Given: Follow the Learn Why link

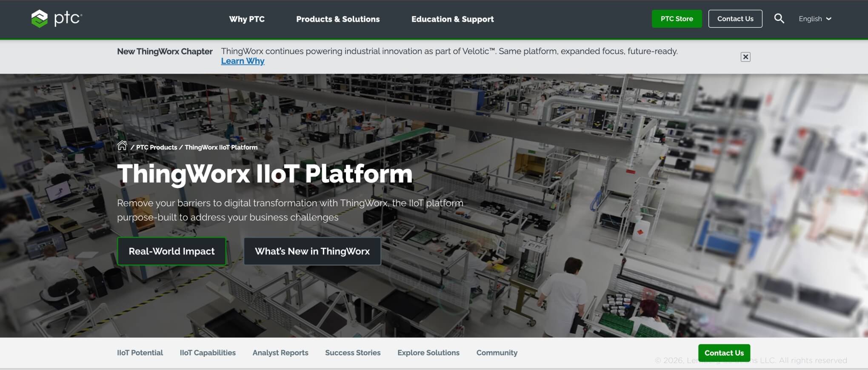Looking at the screenshot, I should point(243,61).
